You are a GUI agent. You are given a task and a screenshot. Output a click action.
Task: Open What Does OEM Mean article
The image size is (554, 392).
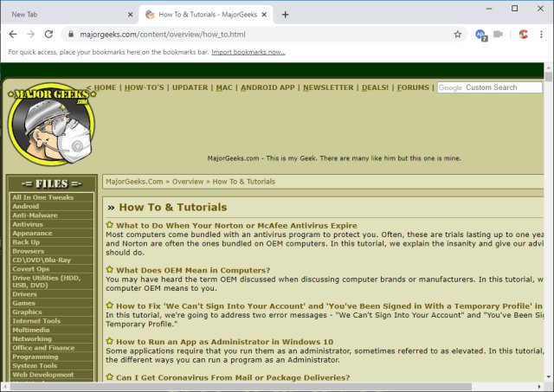[x=193, y=270]
